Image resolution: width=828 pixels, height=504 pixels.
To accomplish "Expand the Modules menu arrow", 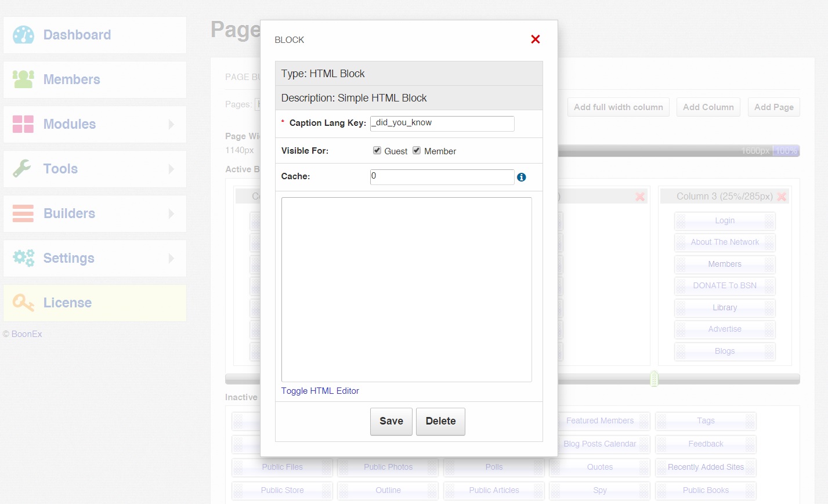I will point(171,124).
